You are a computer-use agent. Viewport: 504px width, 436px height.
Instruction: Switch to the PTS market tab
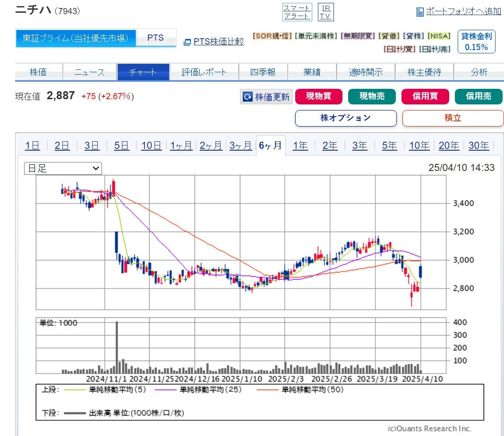pyautogui.click(x=155, y=38)
